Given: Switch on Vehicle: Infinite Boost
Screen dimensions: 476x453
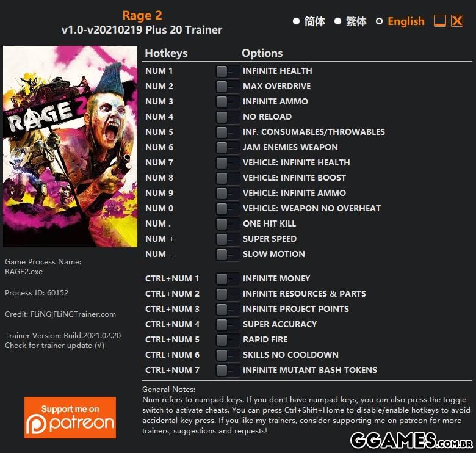Looking at the screenshot, I should (228, 178).
